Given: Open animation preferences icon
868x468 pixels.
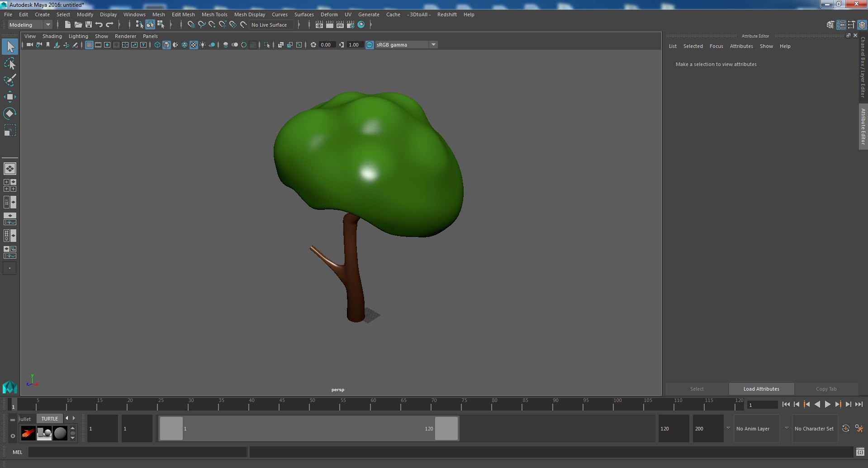Looking at the screenshot, I should (859, 429).
